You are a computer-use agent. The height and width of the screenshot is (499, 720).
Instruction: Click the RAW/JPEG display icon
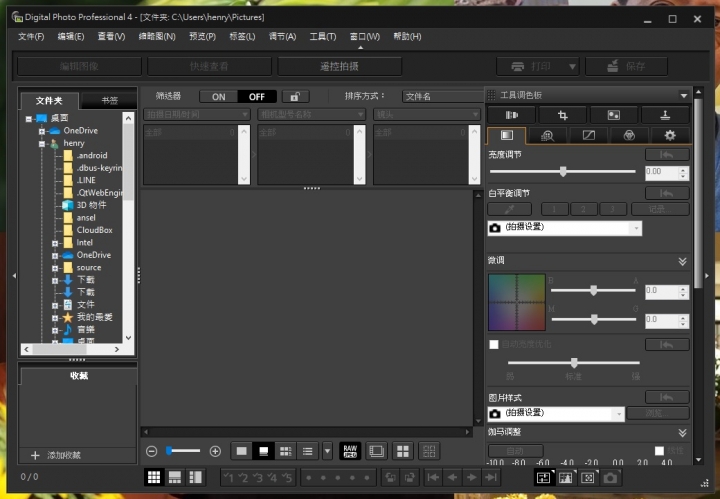(x=350, y=451)
